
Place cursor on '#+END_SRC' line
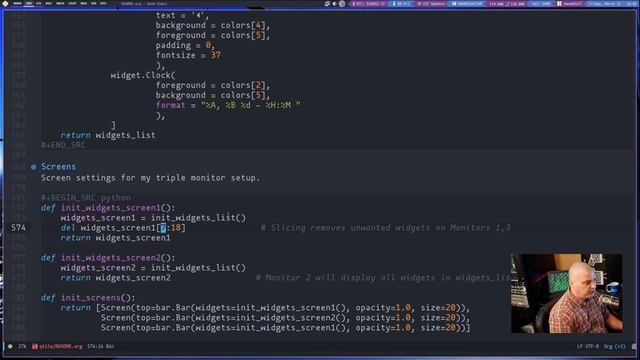tap(63, 145)
